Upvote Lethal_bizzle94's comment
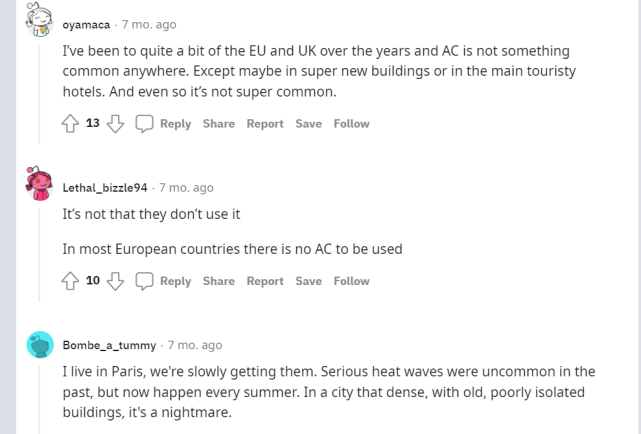This screenshot has height=434, width=641. coord(70,281)
